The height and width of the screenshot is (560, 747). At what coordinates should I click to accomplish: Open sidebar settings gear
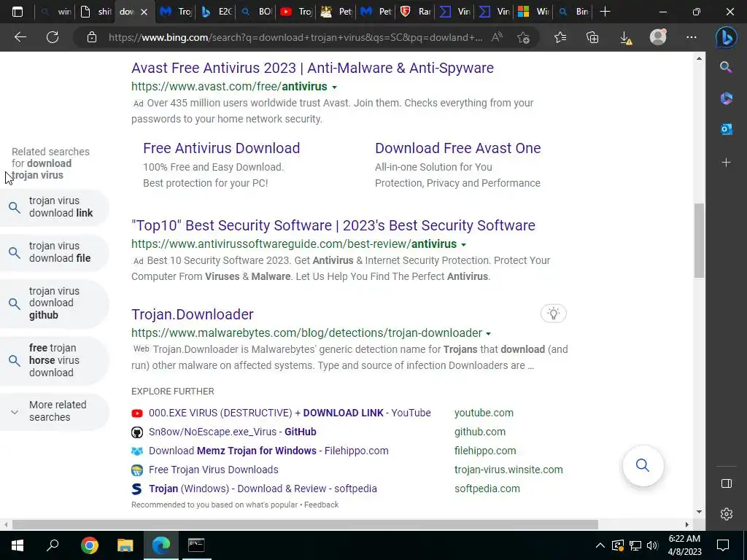click(x=726, y=514)
